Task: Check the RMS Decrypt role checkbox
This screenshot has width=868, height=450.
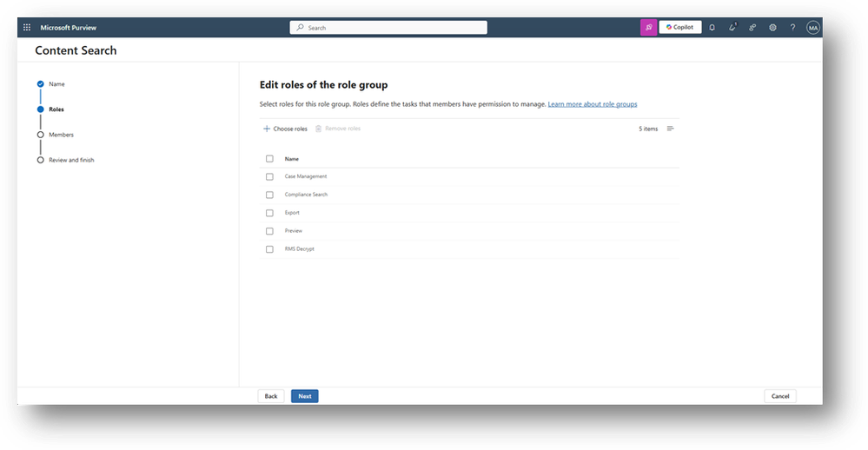Action: point(269,249)
